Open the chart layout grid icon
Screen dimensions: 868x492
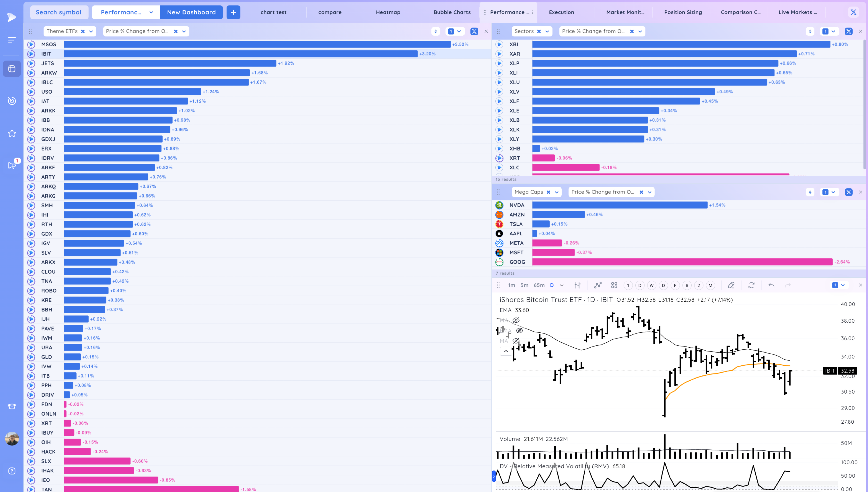pyautogui.click(x=614, y=285)
